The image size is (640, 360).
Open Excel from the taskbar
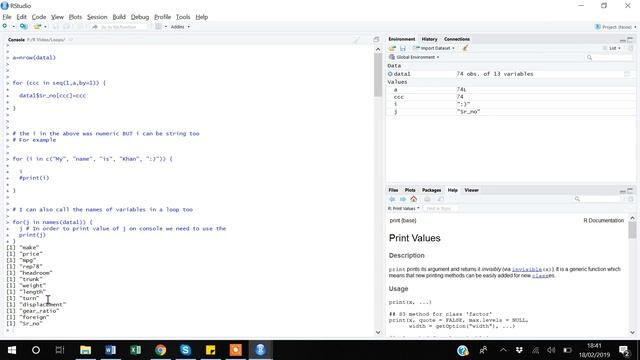click(x=136, y=350)
